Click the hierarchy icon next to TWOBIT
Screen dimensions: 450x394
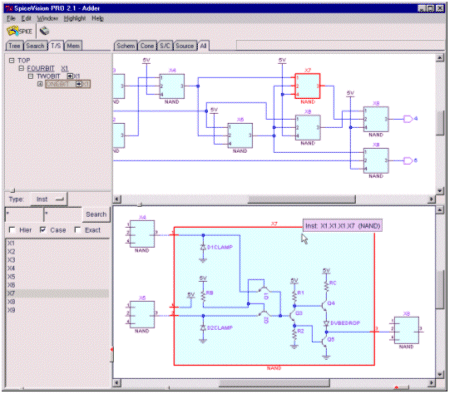[70, 76]
